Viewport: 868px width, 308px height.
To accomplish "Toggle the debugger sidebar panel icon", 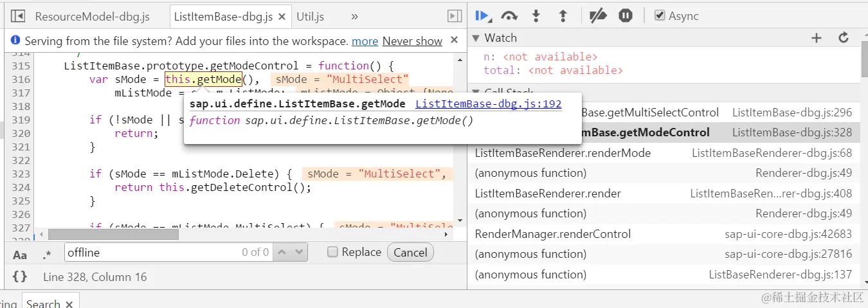I will [454, 16].
